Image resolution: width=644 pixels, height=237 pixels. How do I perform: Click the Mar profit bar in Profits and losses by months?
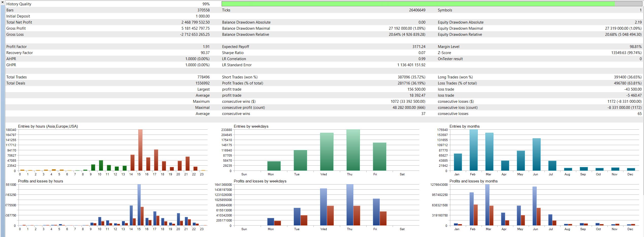487,205
